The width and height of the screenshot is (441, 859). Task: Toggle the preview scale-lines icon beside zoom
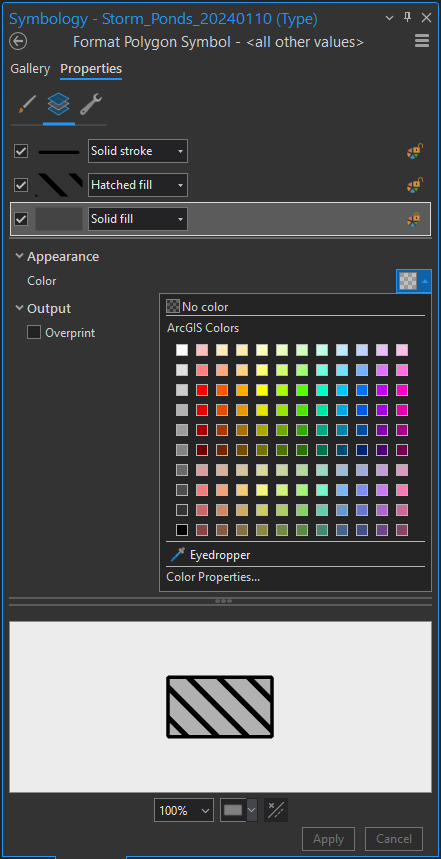click(x=276, y=810)
